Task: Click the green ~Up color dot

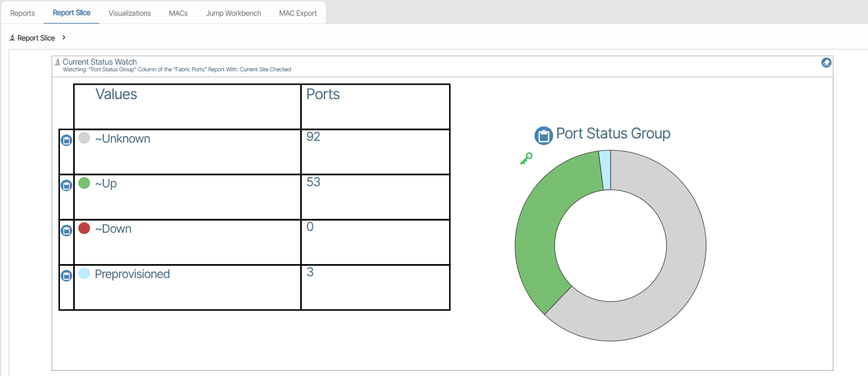Action: coord(84,183)
